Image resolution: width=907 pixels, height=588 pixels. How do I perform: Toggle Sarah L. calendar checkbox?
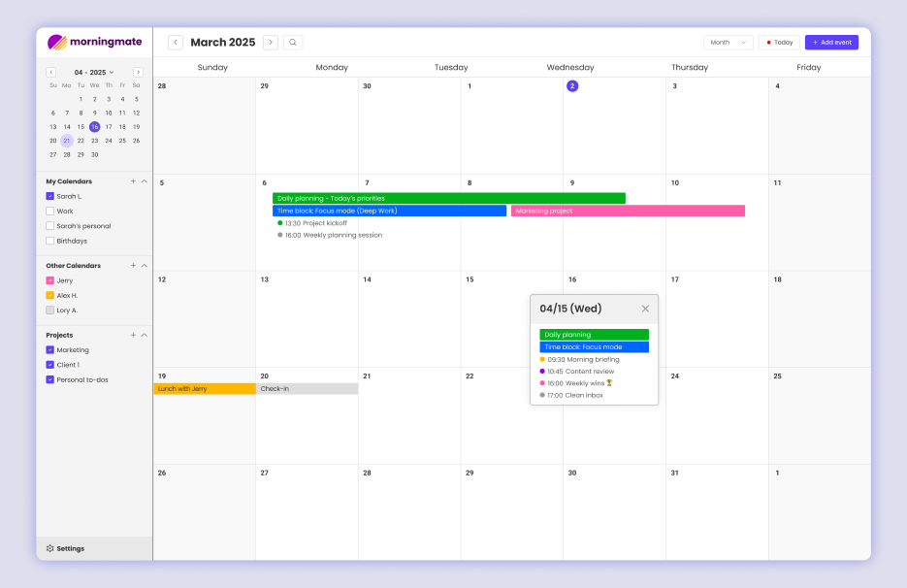click(x=49, y=196)
